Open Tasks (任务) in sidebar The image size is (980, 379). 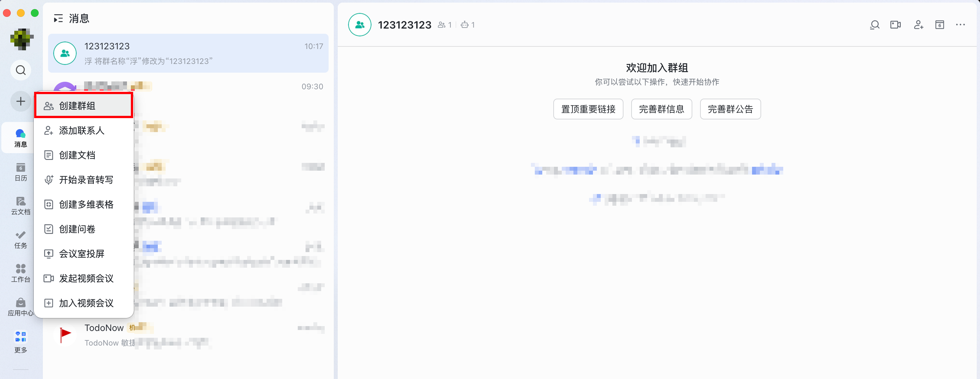point(21,239)
